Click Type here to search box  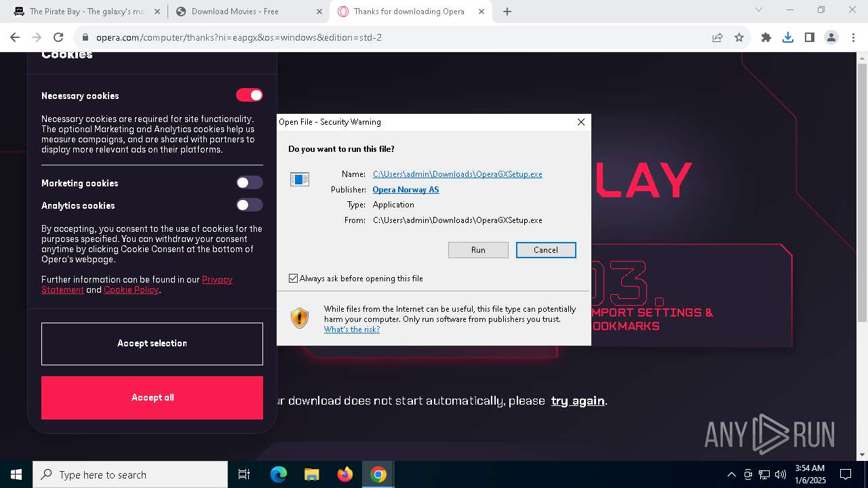pos(130,474)
